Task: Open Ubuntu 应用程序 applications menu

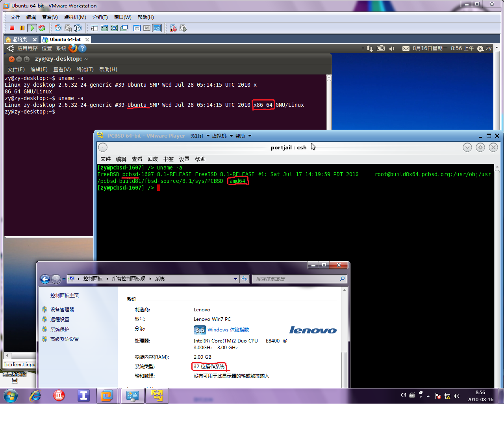Action: tap(27, 48)
